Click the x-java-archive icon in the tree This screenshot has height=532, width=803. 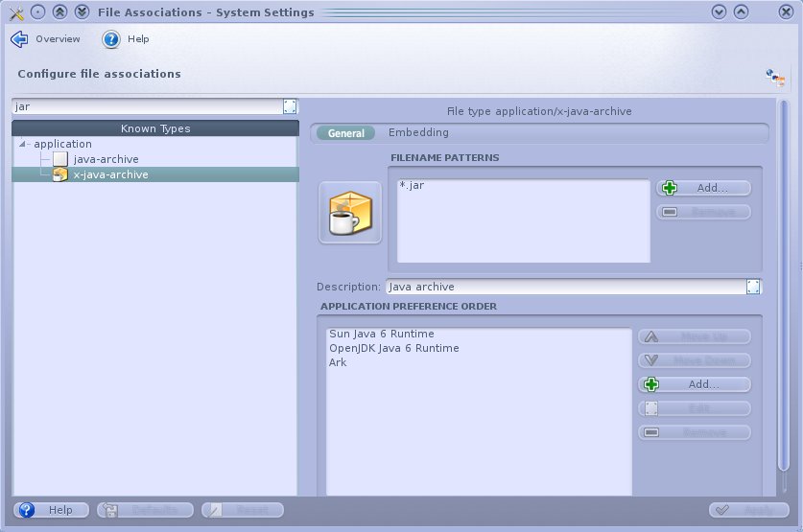(60, 174)
